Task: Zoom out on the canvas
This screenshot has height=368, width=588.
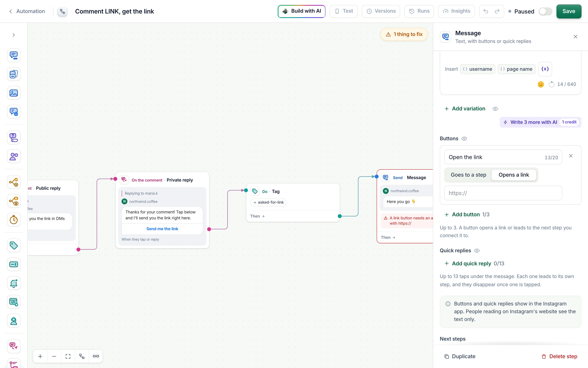Action: pyautogui.click(x=54, y=356)
